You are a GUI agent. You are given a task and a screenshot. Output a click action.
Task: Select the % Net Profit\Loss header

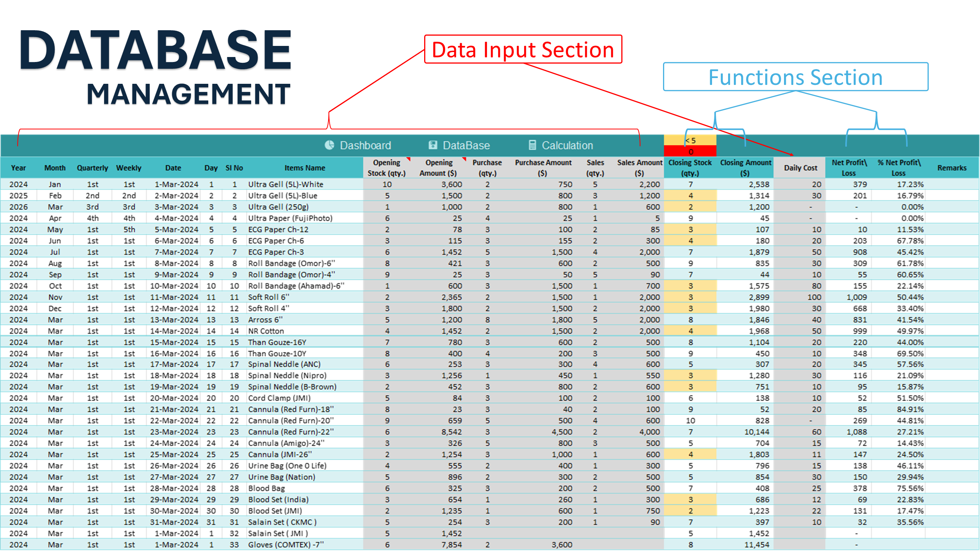pos(899,168)
